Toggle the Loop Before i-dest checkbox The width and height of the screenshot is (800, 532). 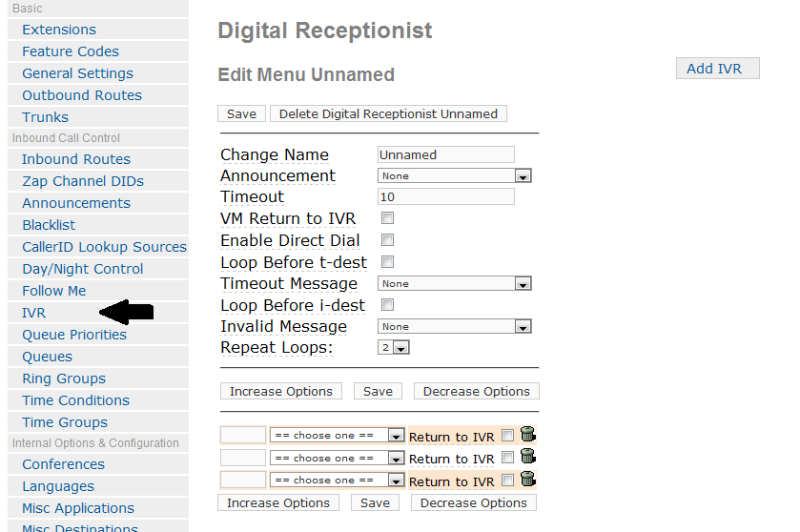[x=388, y=305]
